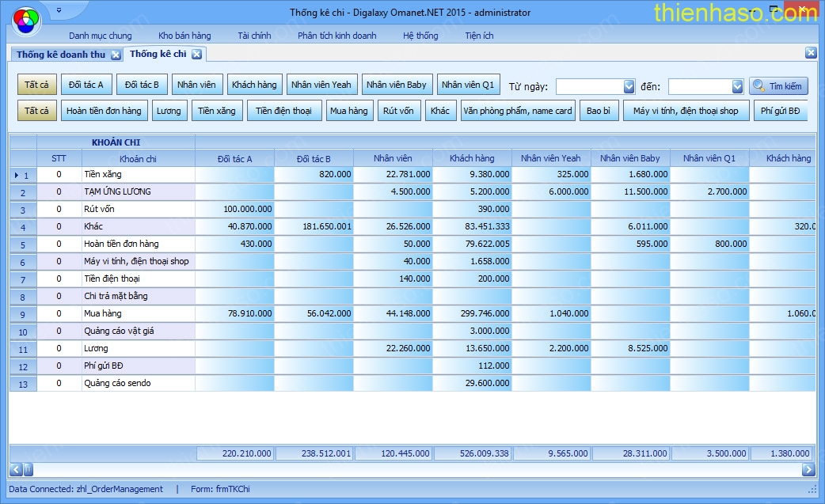Toggle the Nhân viên Yeah filter
Viewport: 825px width, 504px height.
tap(321, 85)
